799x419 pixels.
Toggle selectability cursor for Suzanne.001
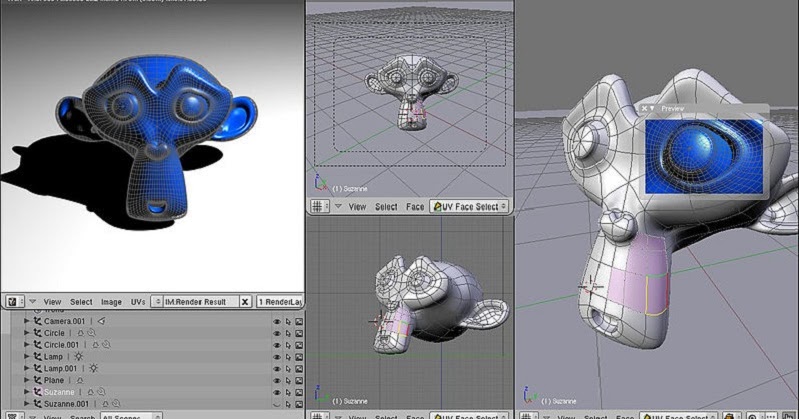[x=288, y=404]
